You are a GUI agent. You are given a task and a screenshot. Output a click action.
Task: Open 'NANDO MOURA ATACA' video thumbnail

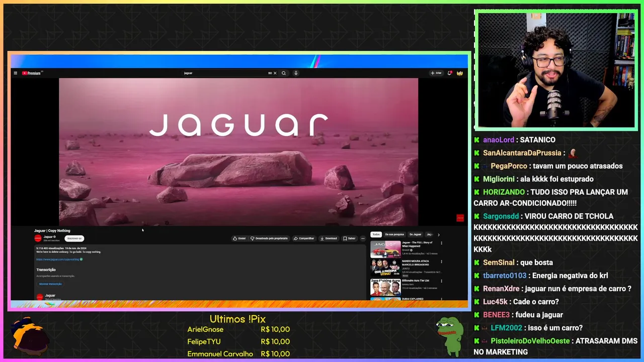coord(385,268)
